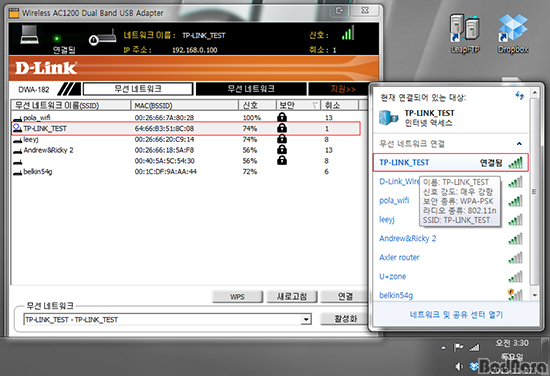Select leeyj row in adapter list

pos(186,139)
